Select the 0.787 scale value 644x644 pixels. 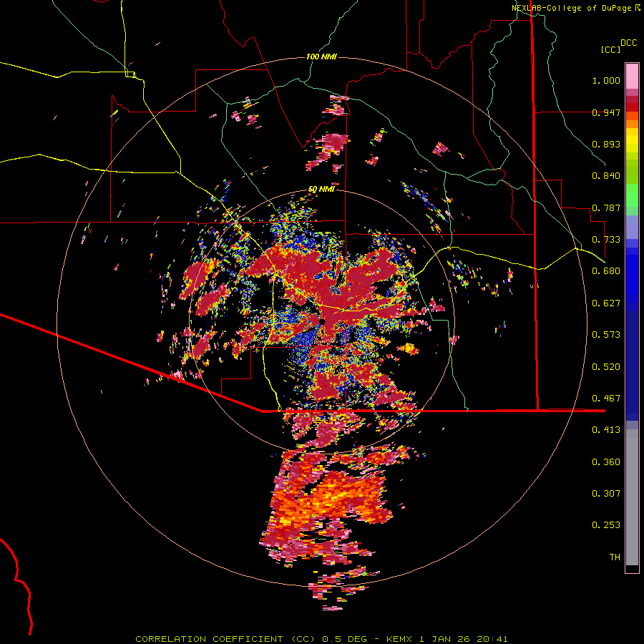(x=606, y=208)
